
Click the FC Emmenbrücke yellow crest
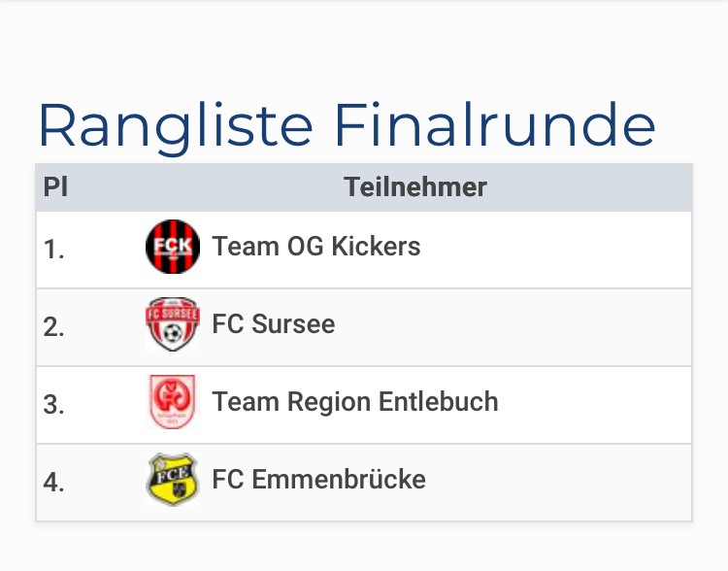pos(173,480)
